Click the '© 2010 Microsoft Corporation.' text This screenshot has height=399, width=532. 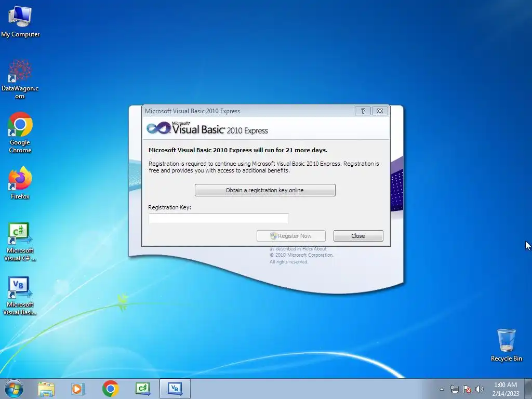pos(302,255)
